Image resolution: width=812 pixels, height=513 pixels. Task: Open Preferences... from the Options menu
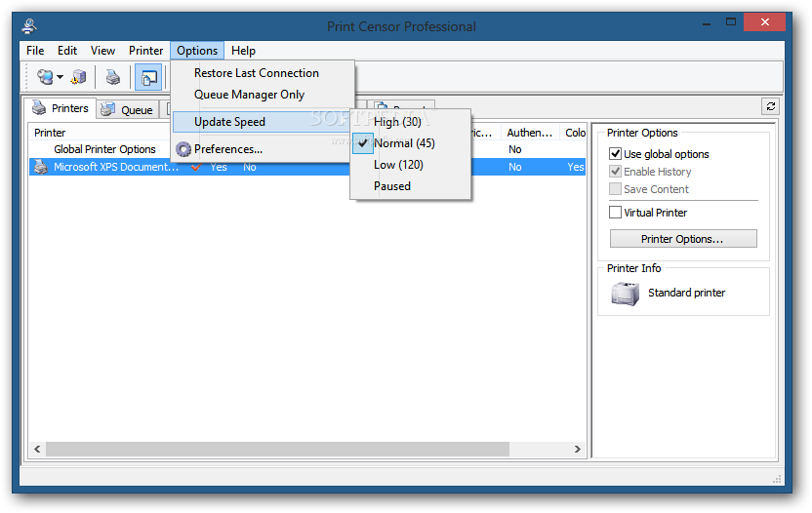pyautogui.click(x=227, y=149)
